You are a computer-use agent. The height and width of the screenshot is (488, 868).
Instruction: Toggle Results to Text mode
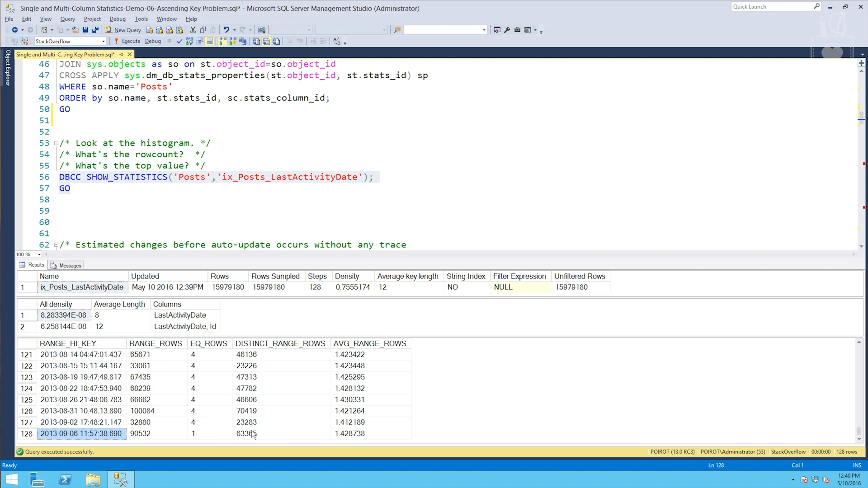click(x=256, y=41)
